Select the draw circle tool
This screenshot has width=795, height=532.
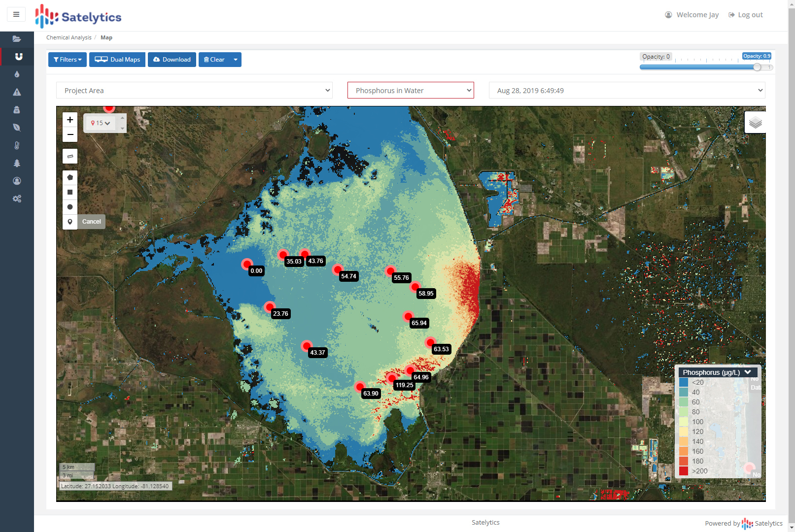70,207
